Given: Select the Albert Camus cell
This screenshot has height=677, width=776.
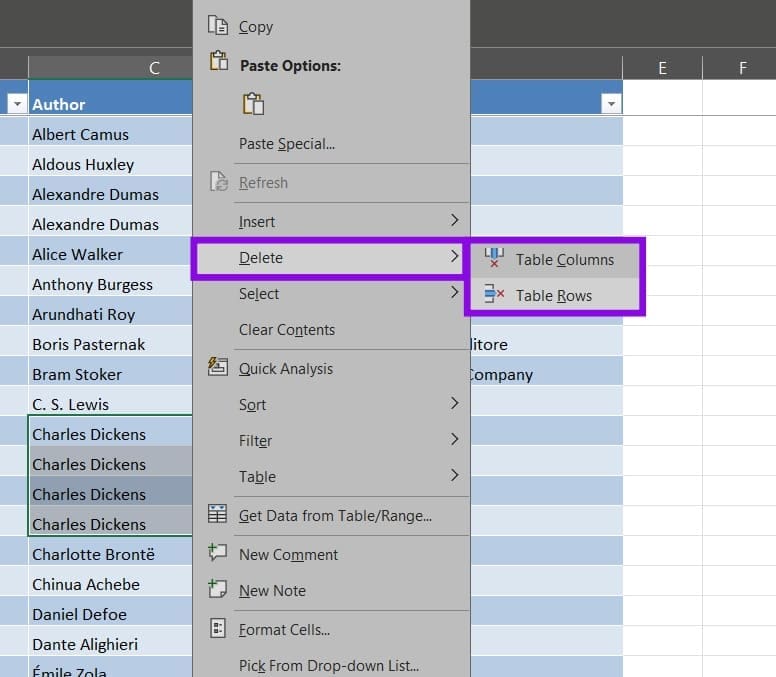Looking at the screenshot, I should pyautogui.click(x=110, y=131).
